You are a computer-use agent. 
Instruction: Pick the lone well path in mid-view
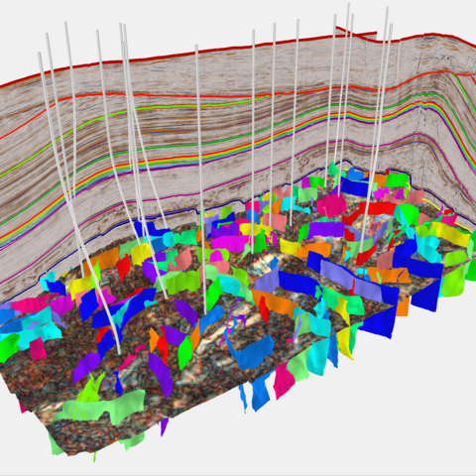[x=201, y=178]
